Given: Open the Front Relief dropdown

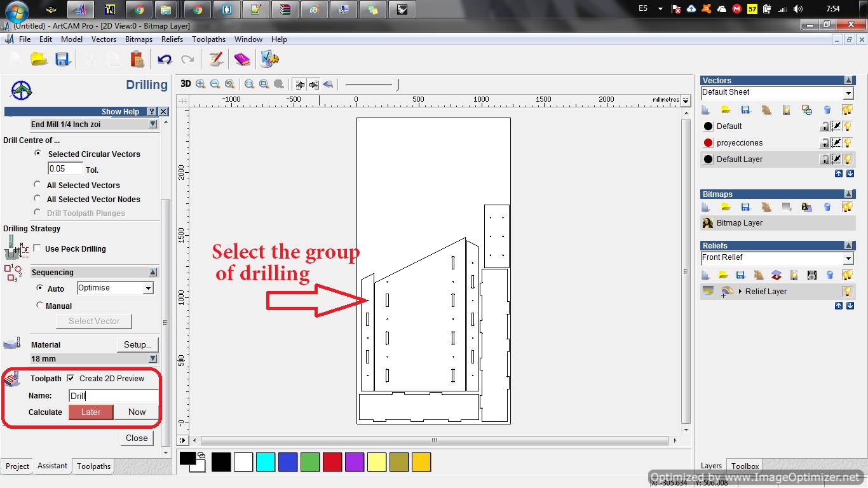Looking at the screenshot, I should tap(848, 259).
